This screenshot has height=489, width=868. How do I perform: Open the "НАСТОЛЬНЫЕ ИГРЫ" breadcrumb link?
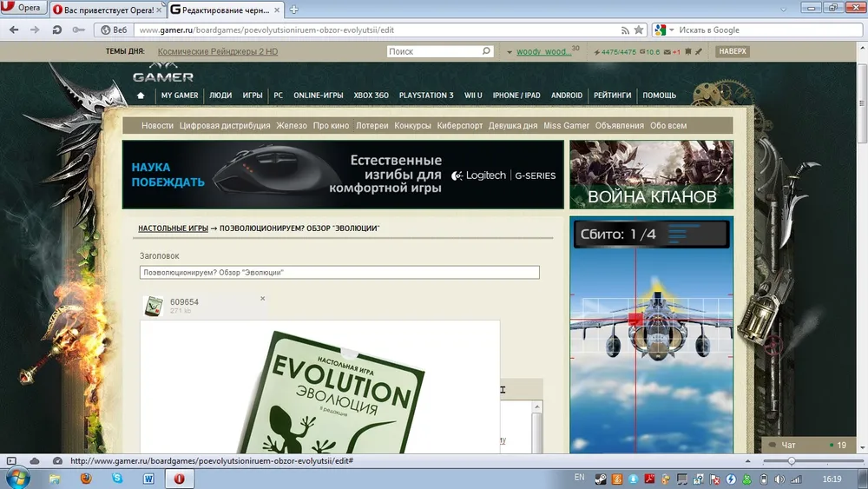pyautogui.click(x=173, y=228)
